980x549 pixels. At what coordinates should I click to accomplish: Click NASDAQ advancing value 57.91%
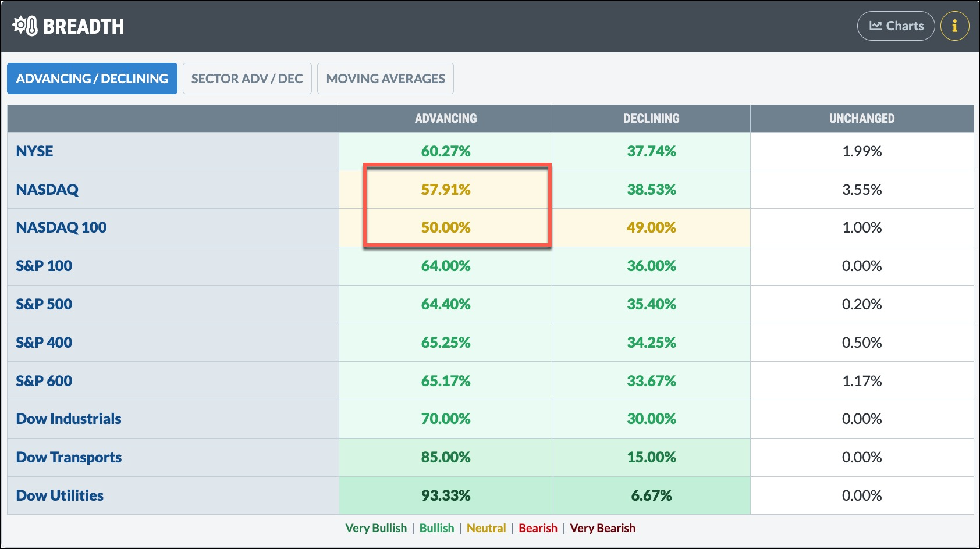(x=446, y=190)
